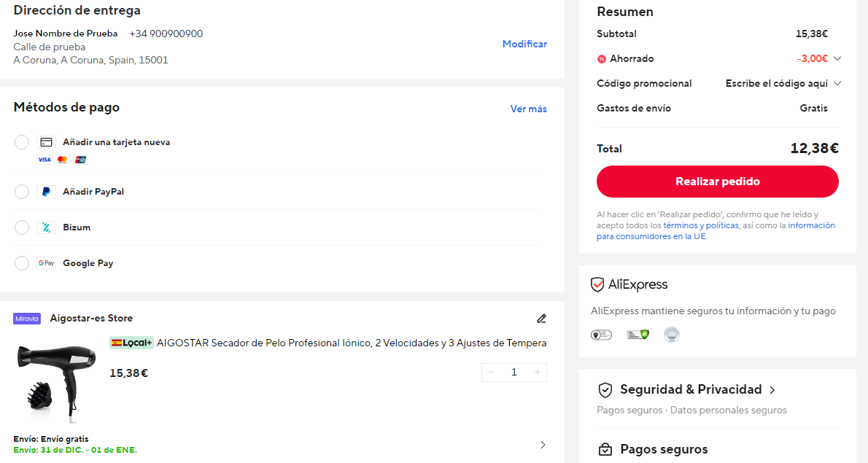
Task: Click the credit card icon
Action: (47, 142)
